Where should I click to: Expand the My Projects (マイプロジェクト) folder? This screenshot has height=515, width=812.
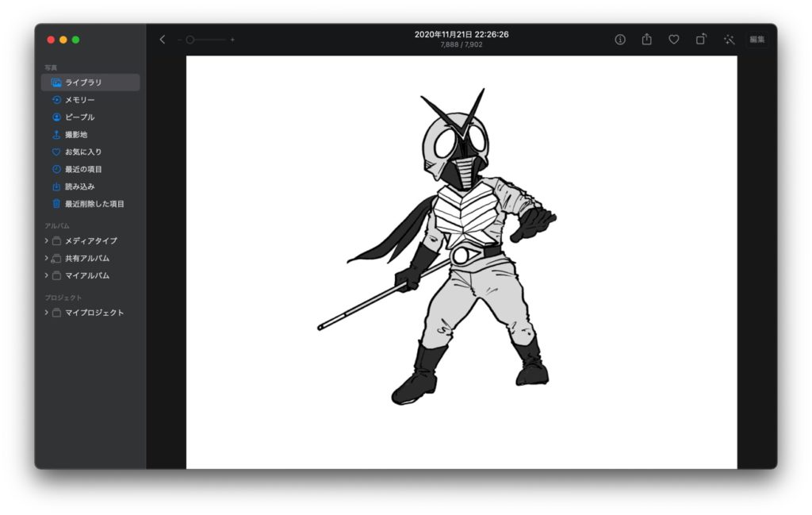[x=46, y=313]
